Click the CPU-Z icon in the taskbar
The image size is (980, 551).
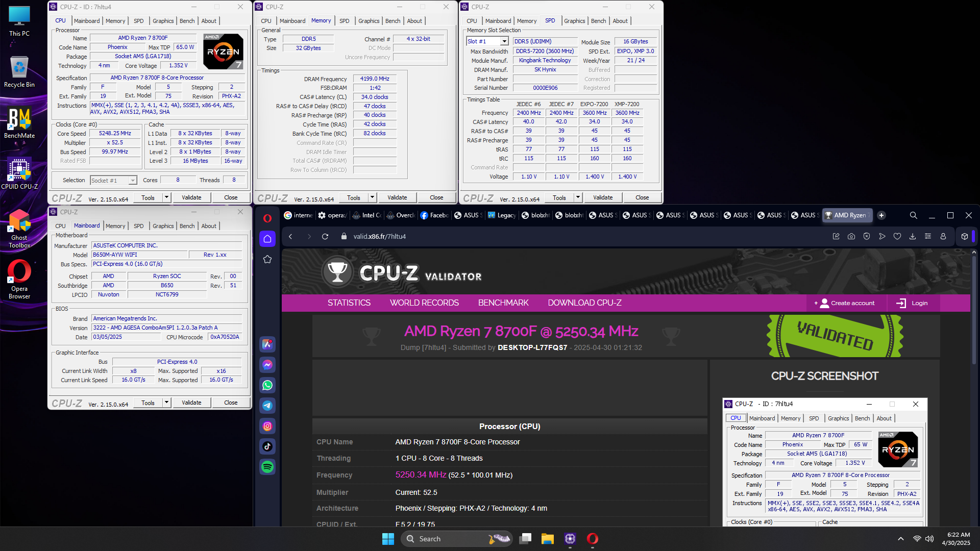570,539
